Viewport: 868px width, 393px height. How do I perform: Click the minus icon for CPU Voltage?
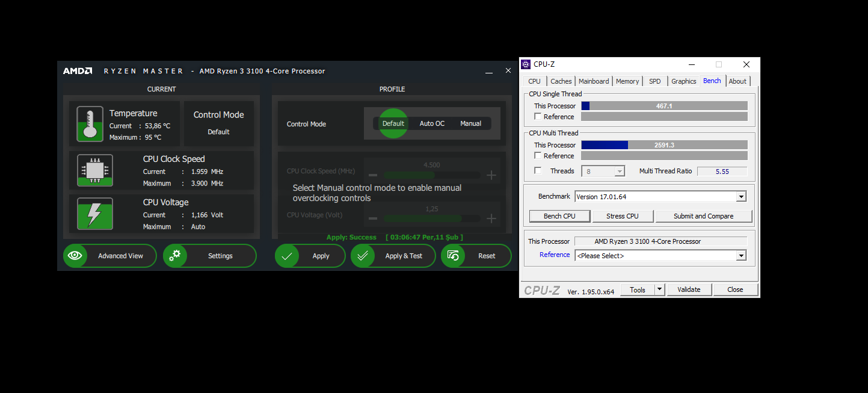pyautogui.click(x=373, y=218)
